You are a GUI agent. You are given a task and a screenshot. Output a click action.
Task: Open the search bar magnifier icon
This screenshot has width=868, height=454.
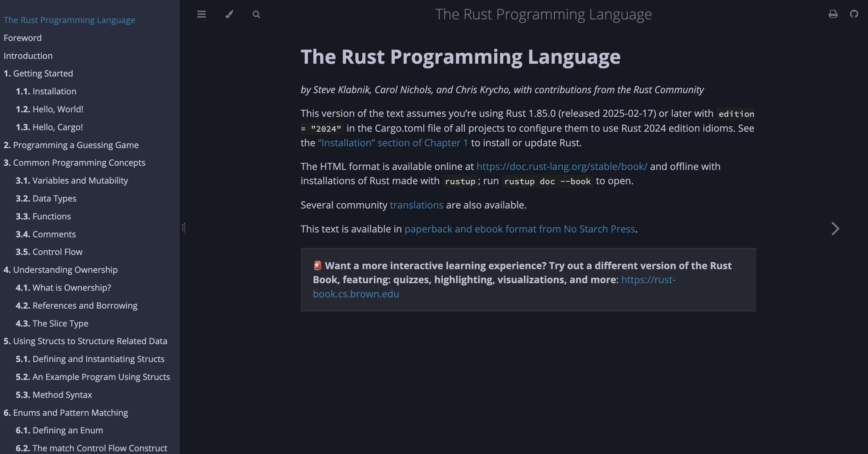(x=256, y=14)
